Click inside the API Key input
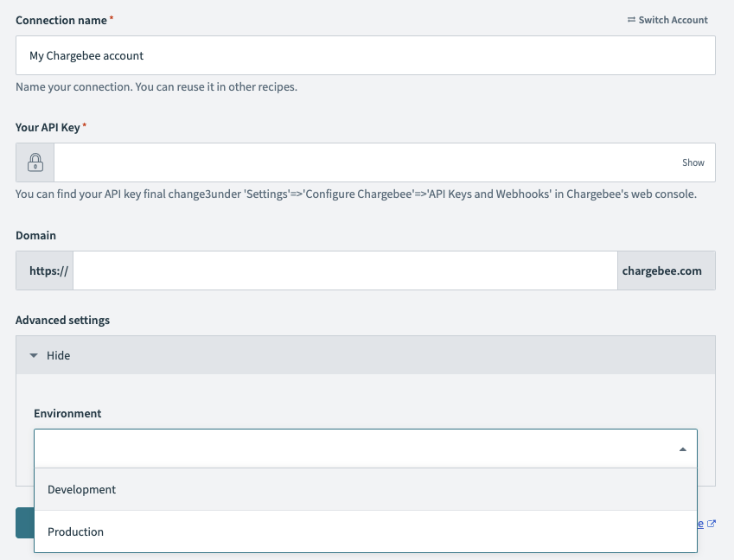734x560 pixels. (363, 162)
